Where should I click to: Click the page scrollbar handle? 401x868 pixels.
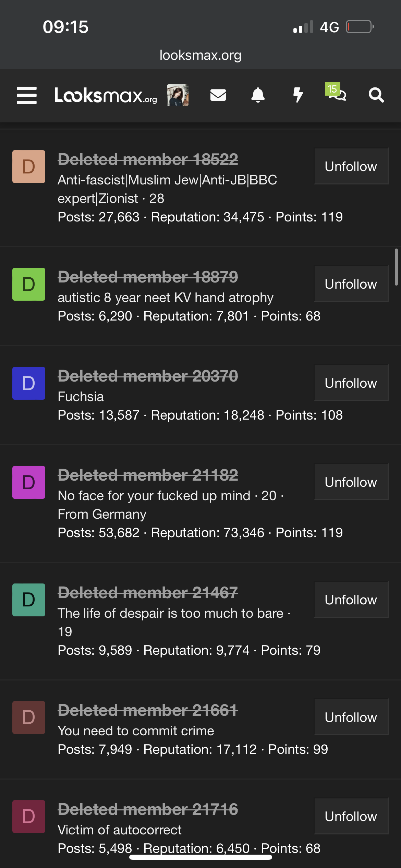(x=396, y=267)
